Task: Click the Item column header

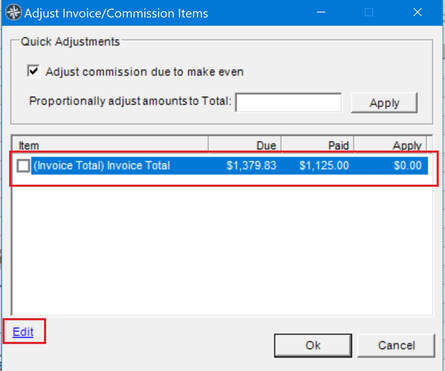Action: [x=111, y=145]
